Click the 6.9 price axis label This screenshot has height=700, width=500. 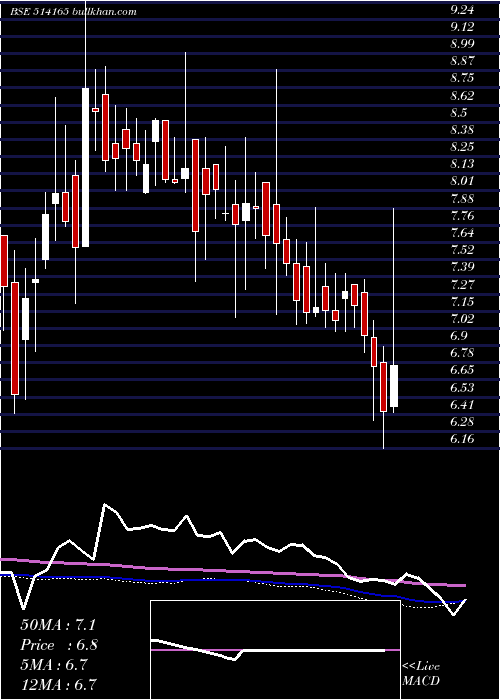point(458,336)
